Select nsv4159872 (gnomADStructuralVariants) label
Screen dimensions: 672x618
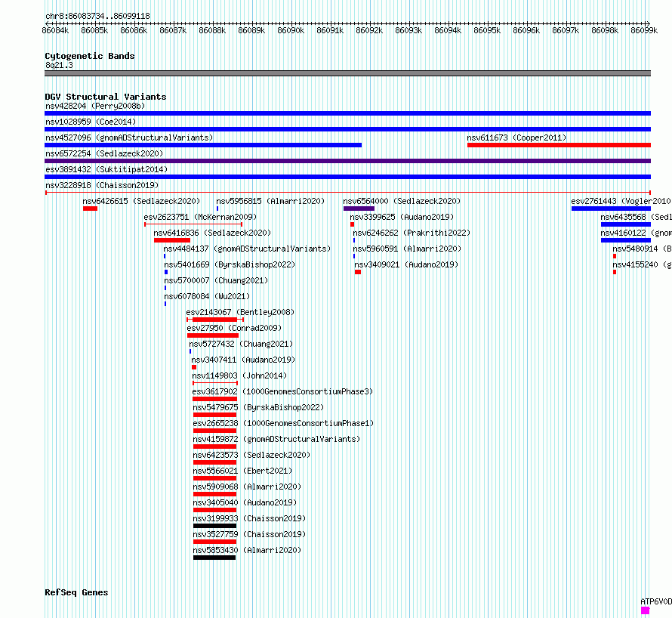tap(276, 439)
